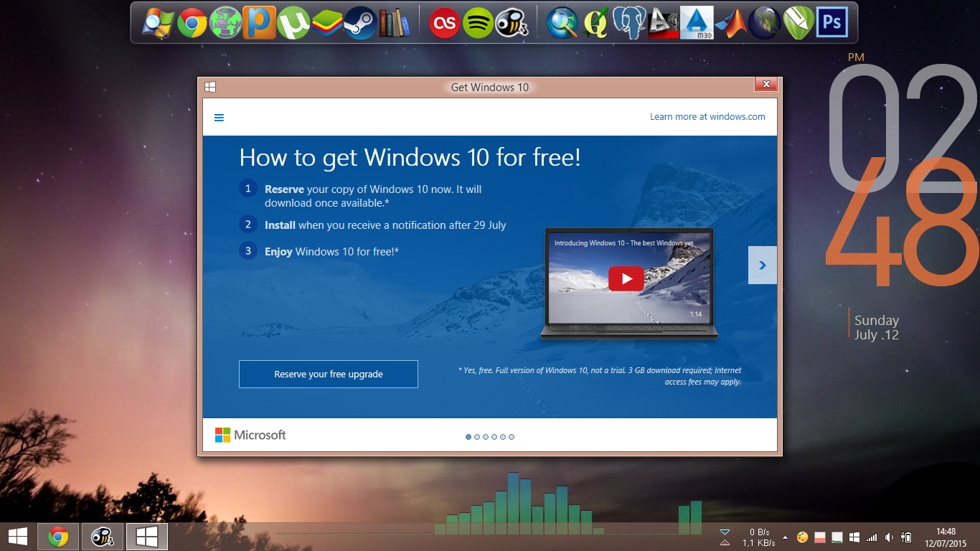The width and height of the screenshot is (980, 551).
Task: Play the Introducing Windows 10 video
Action: (626, 278)
